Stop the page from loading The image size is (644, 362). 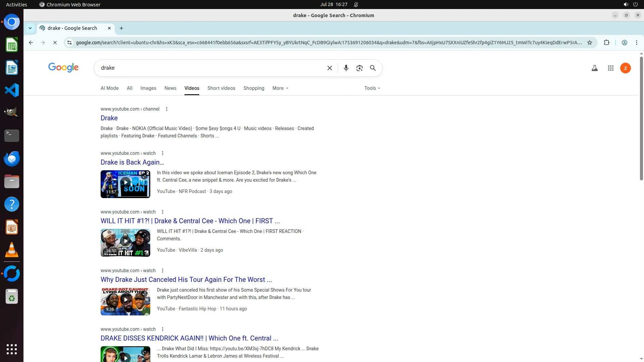coord(55,43)
